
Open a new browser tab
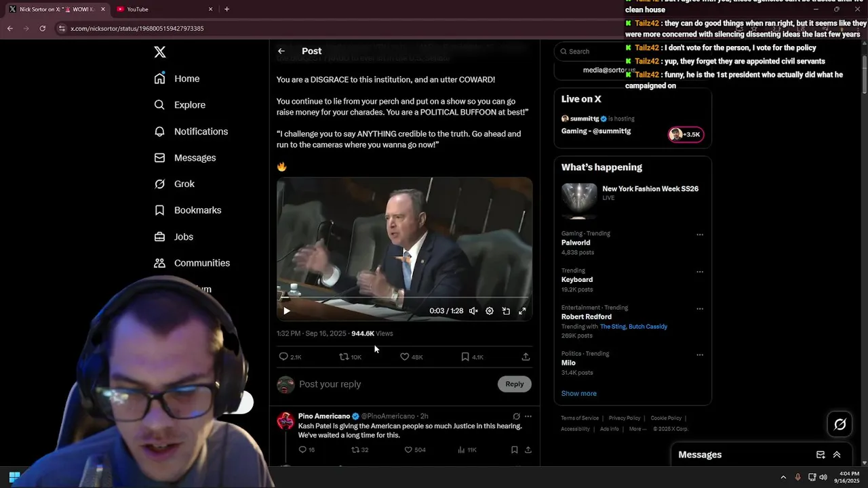(x=226, y=9)
